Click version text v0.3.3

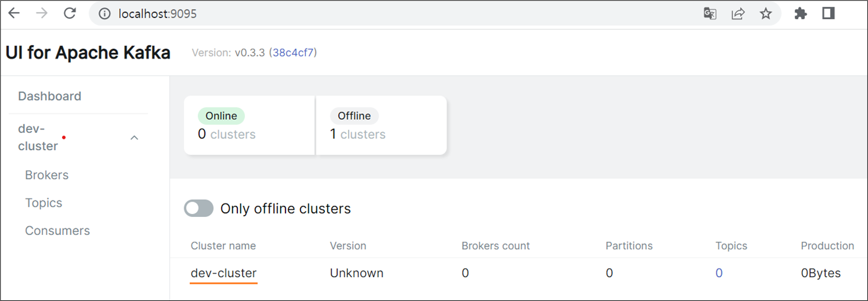click(x=250, y=52)
